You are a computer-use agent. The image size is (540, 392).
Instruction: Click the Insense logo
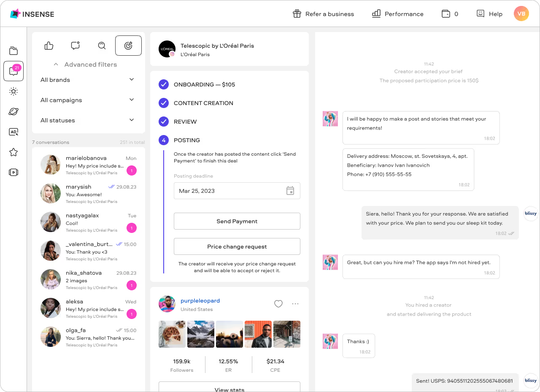coord(32,14)
